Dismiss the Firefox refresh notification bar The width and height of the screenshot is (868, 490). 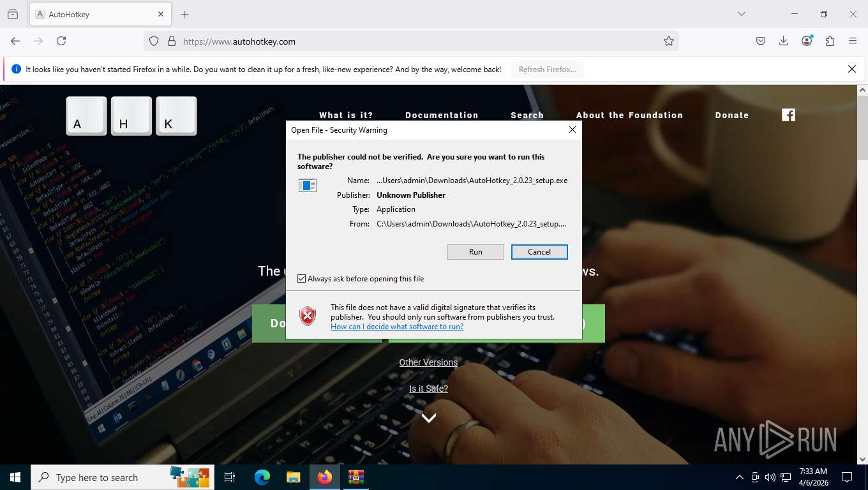click(x=852, y=69)
